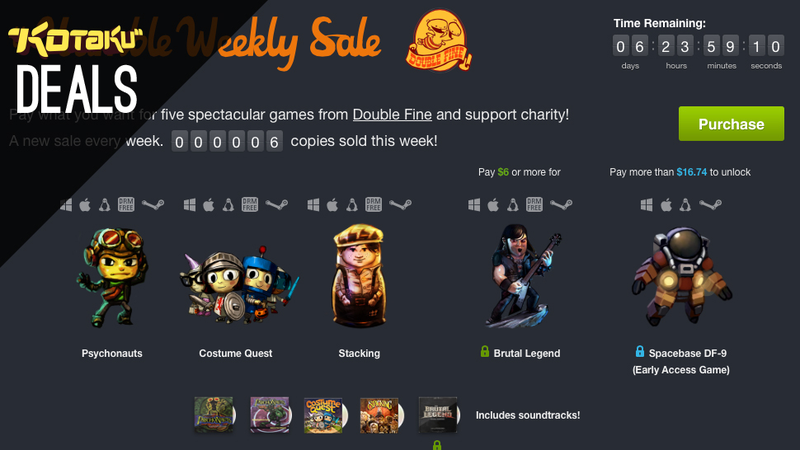
Task: Click the Spacebase DF-9 astronaut artwork
Action: (681, 276)
